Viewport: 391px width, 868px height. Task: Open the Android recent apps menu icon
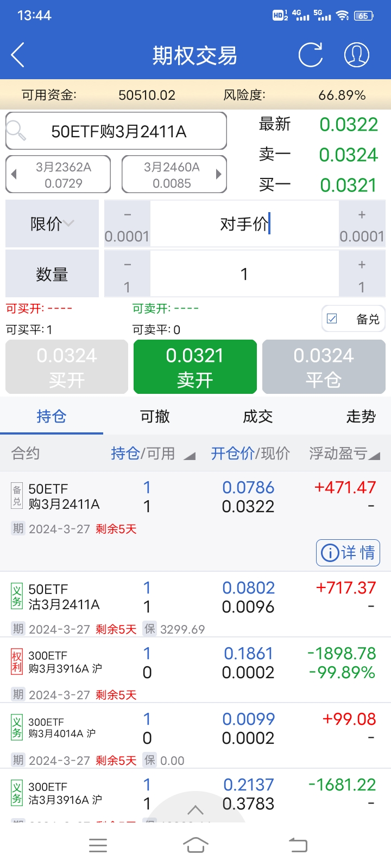click(x=98, y=845)
